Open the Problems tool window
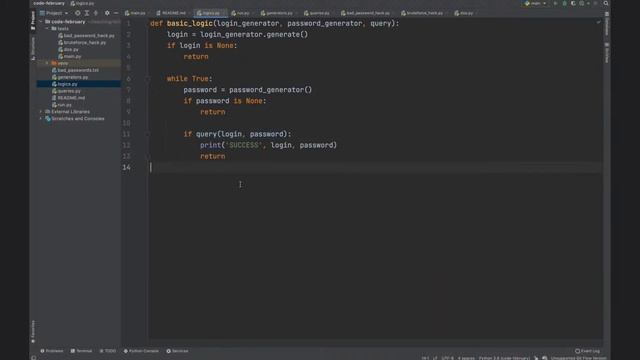Viewport: 640px width, 360px height. point(52,351)
